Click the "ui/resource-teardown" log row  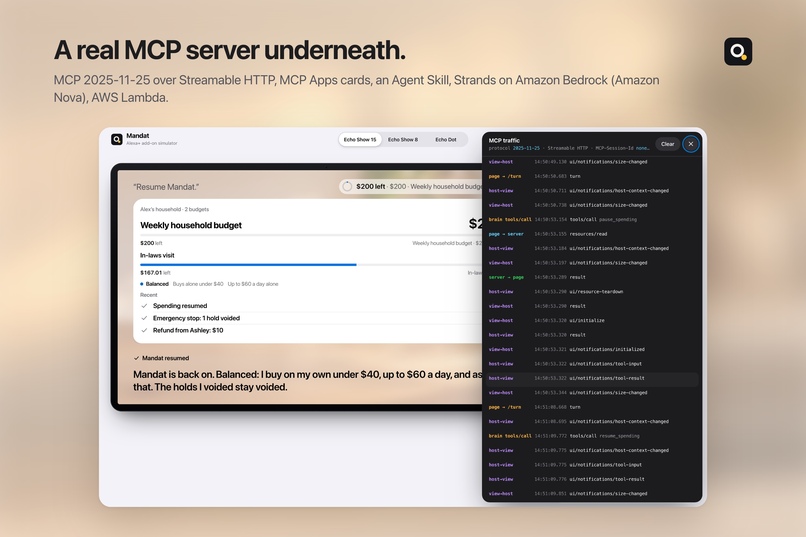[593, 291]
